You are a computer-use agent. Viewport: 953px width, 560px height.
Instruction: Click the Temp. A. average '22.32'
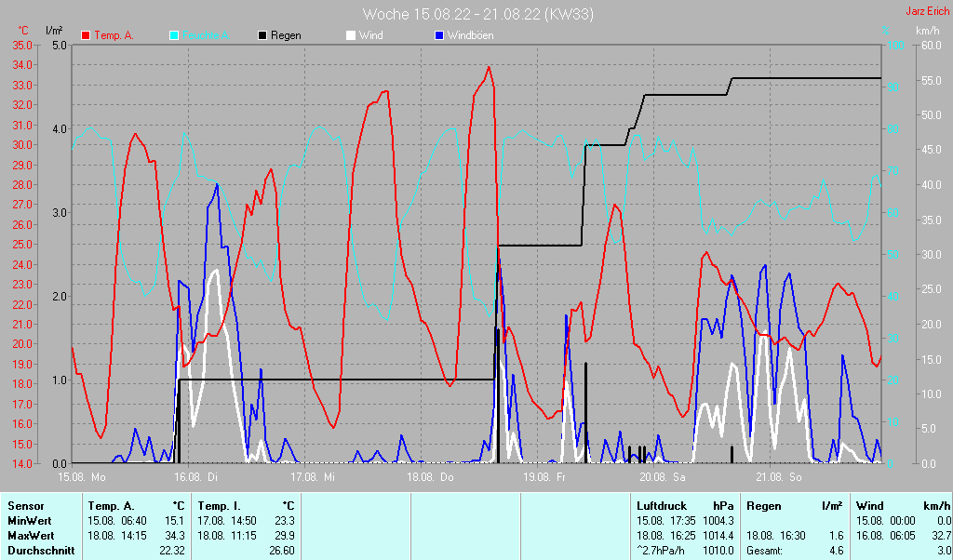pos(172,551)
